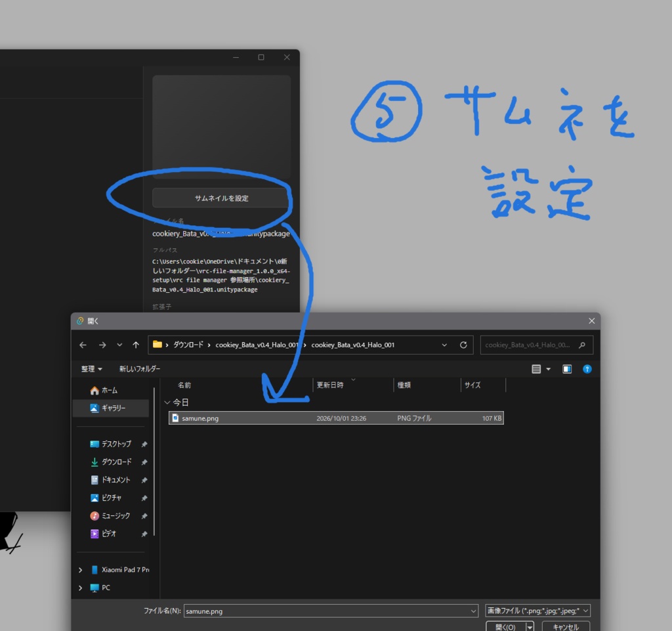Open ドキュメント quick access folder
672x631 pixels.
[x=115, y=480]
